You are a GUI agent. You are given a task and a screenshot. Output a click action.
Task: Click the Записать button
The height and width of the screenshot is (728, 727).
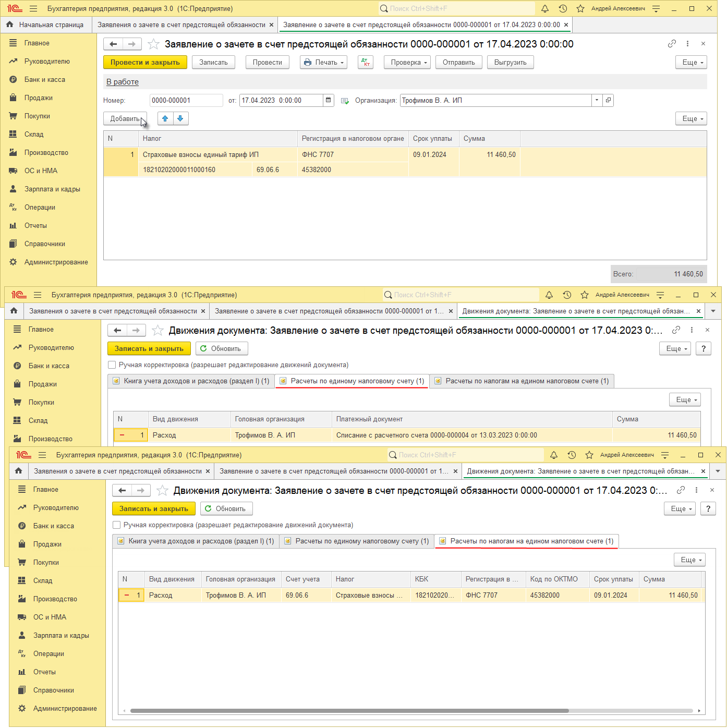coord(213,63)
